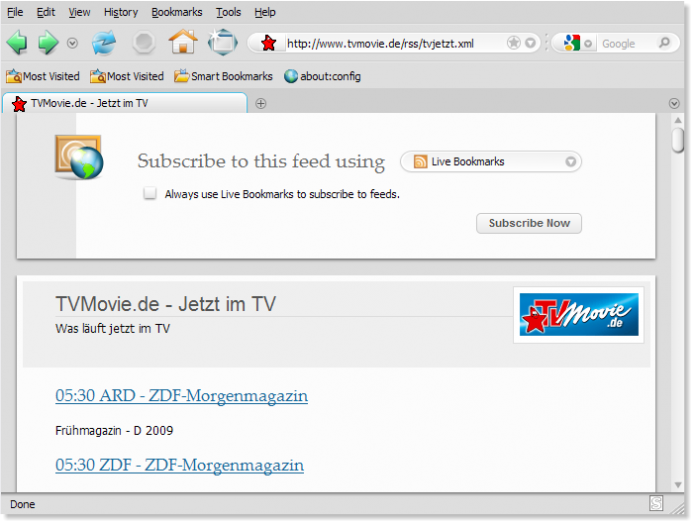Open the first Most Visited bookmark folder
695x525 pixels.
tap(43, 76)
